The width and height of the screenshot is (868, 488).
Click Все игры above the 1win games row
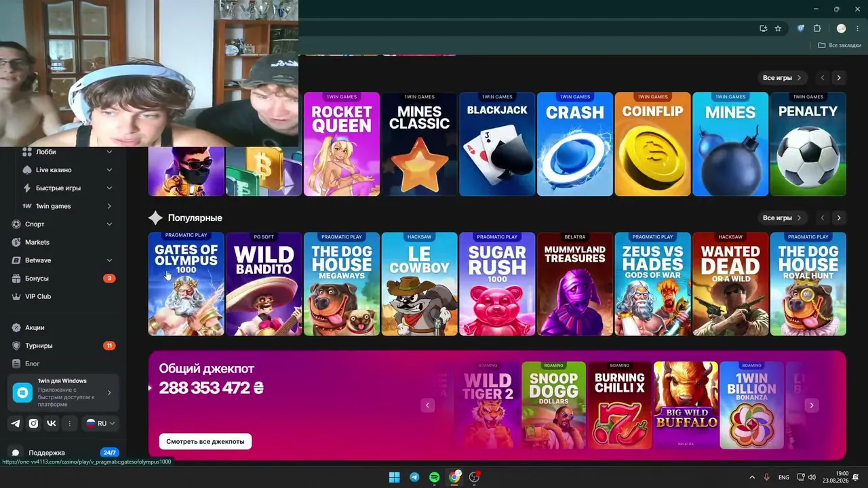click(x=783, y=78)
